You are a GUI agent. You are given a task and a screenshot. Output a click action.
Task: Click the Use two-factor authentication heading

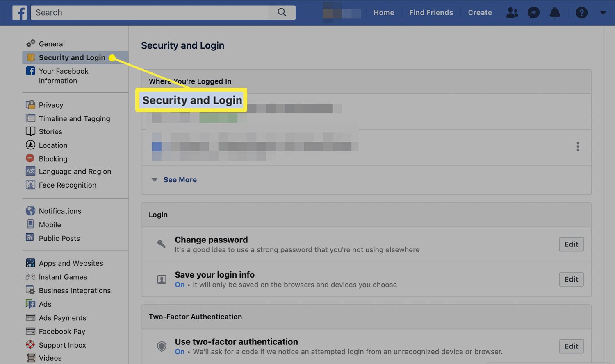coord(236,342)
